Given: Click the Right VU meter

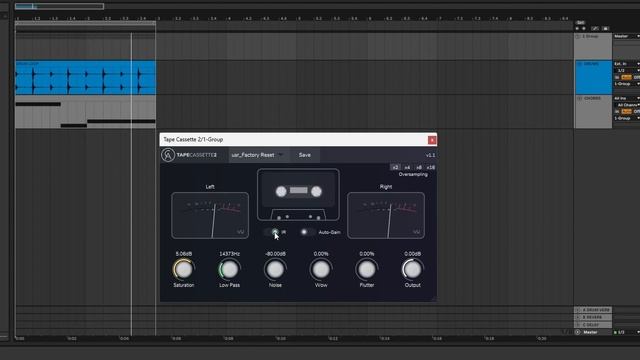Looking at the screenshot, I should point(386,216).
